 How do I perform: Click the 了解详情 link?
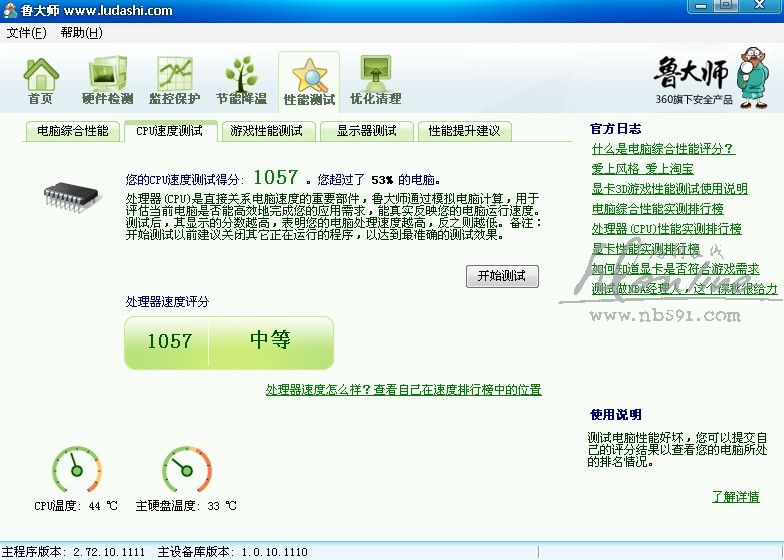[x=735, y=497]
